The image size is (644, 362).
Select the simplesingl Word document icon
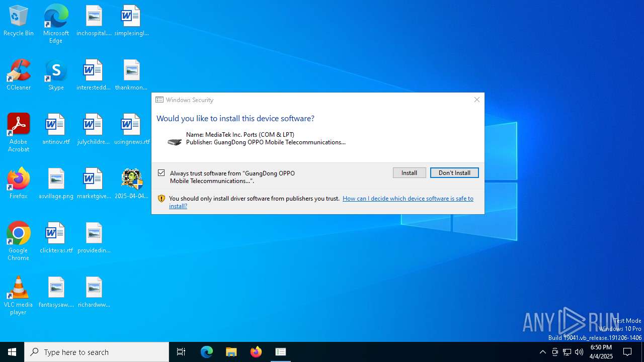coord(131,21)
